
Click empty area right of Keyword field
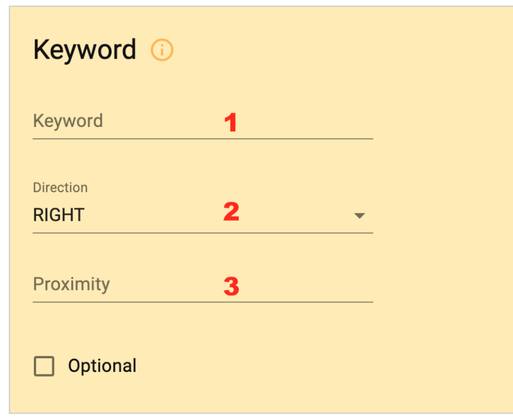click(x=442, y=122)
